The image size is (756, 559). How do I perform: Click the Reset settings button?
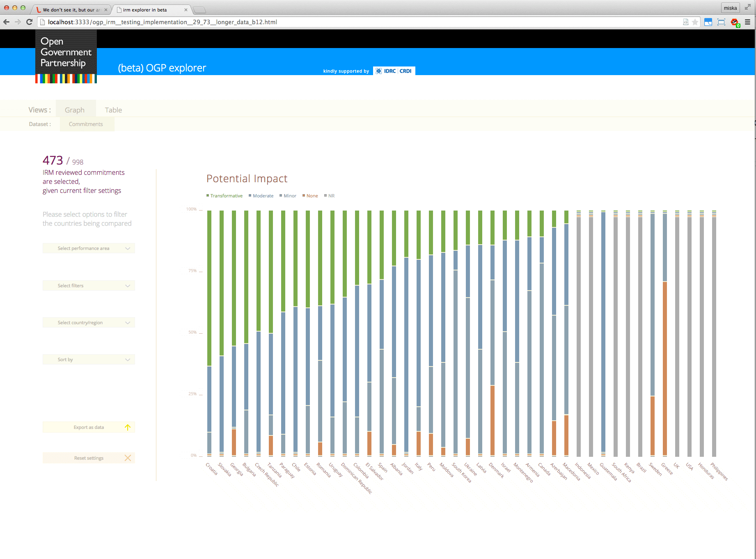(x=89, y=458)
